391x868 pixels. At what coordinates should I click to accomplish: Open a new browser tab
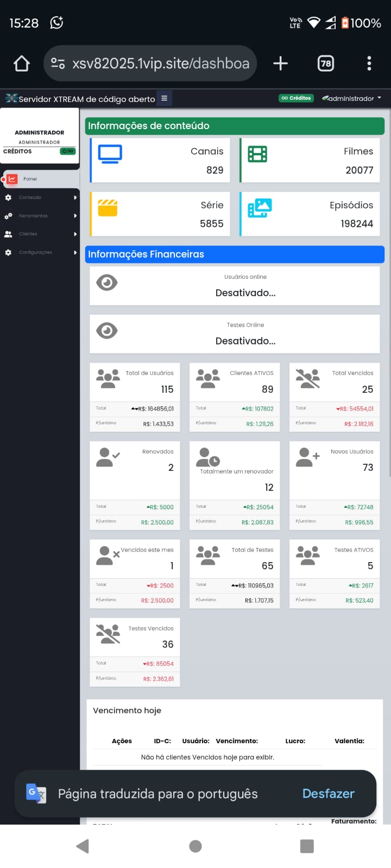click(x=280, y=63)
